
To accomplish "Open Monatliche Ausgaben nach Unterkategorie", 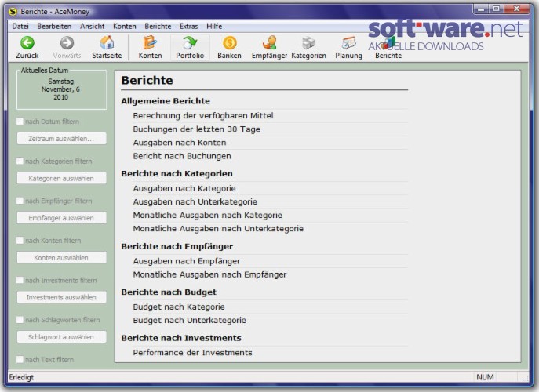I will [x=218, y=228].
